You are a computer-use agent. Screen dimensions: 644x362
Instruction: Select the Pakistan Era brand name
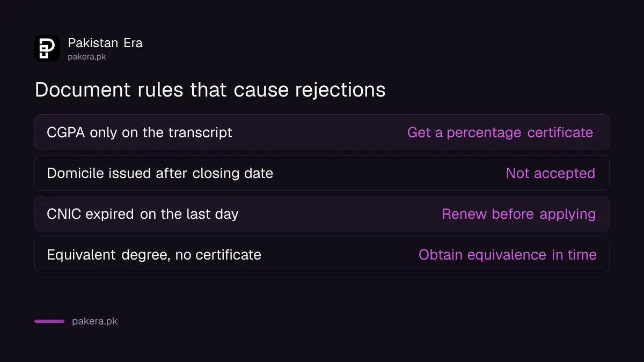[105, 43]
